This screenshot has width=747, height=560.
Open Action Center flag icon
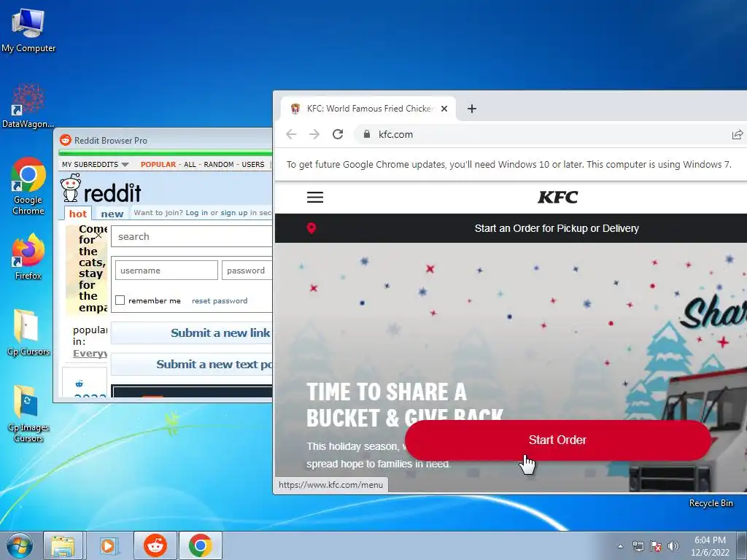(656, 546)
